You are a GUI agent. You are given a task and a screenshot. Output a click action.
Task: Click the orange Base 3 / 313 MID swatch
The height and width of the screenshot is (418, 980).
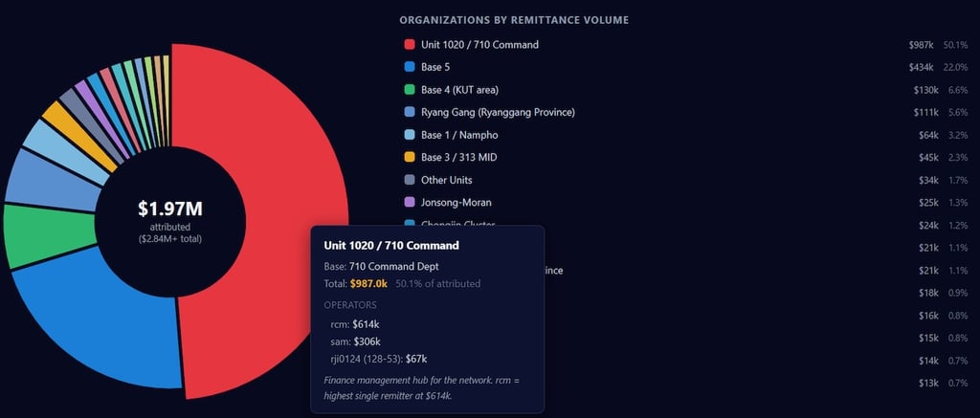click(410, 157)
